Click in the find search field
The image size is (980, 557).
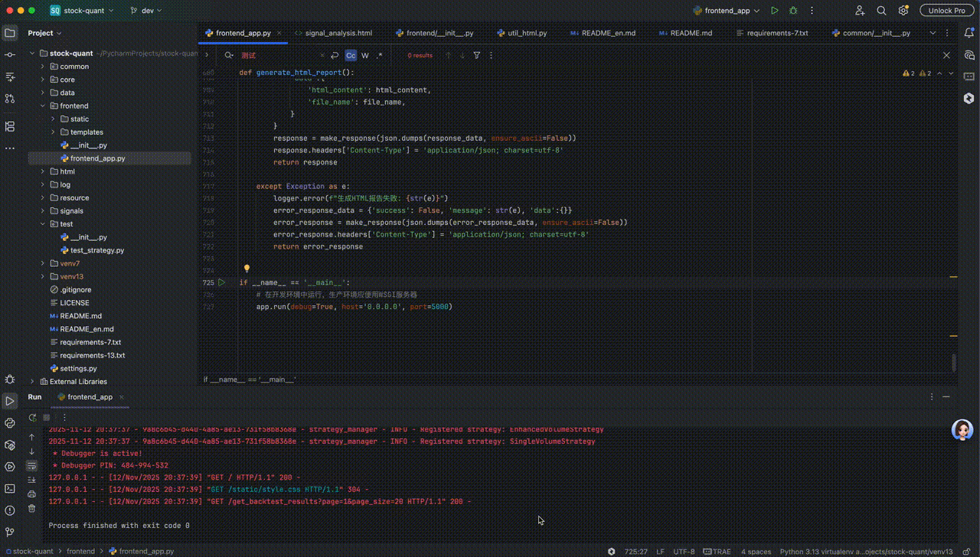(283, 56)
